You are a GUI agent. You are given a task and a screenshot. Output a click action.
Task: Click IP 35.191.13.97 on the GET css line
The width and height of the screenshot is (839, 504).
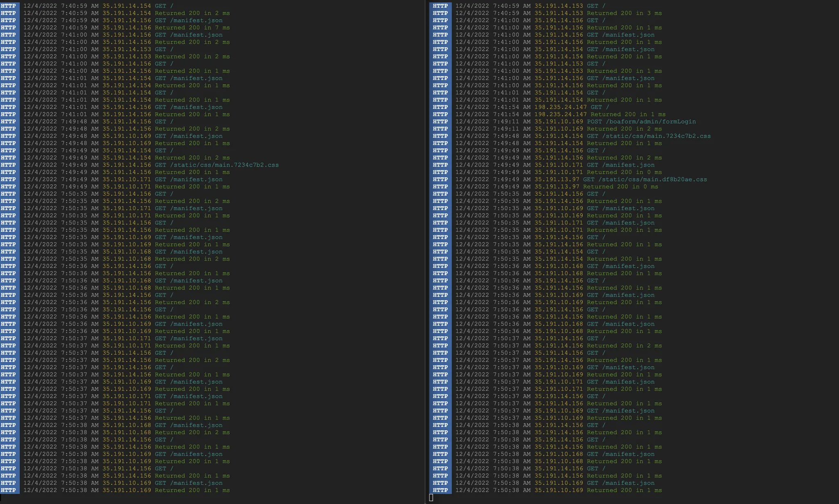pos(556,179)
